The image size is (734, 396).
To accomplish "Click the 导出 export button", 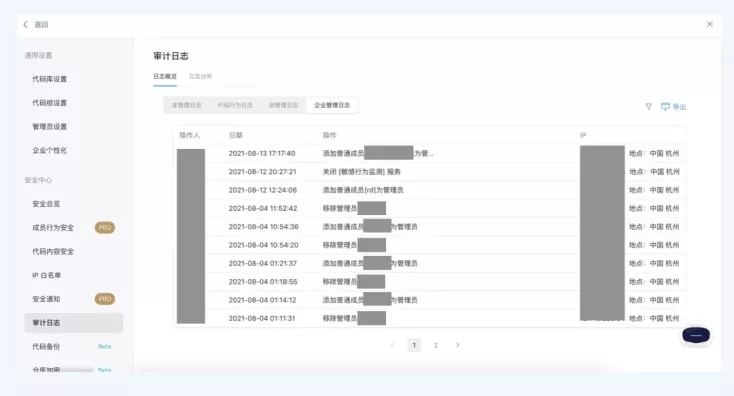I will 673,107.
